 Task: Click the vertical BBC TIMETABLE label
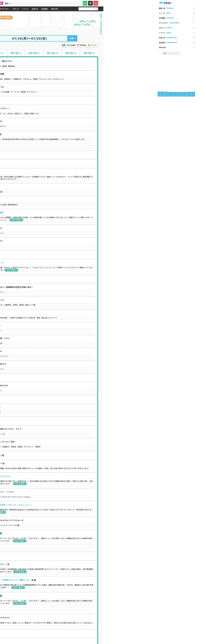point(101,24)
